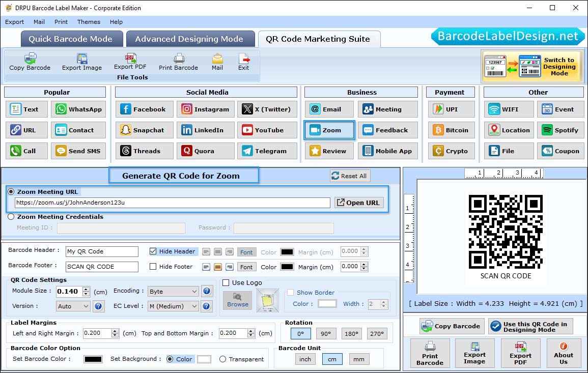The height and width of the screenshot is (373, 588).
Task: Click the Open URL button
Action: click(359, 203)
